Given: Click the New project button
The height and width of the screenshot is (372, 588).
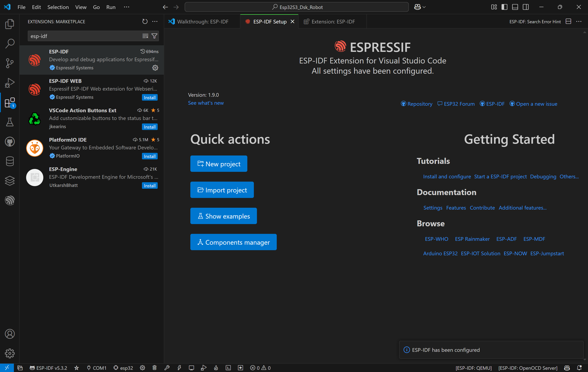Looking at the screenshot, I should coord(219,164).
